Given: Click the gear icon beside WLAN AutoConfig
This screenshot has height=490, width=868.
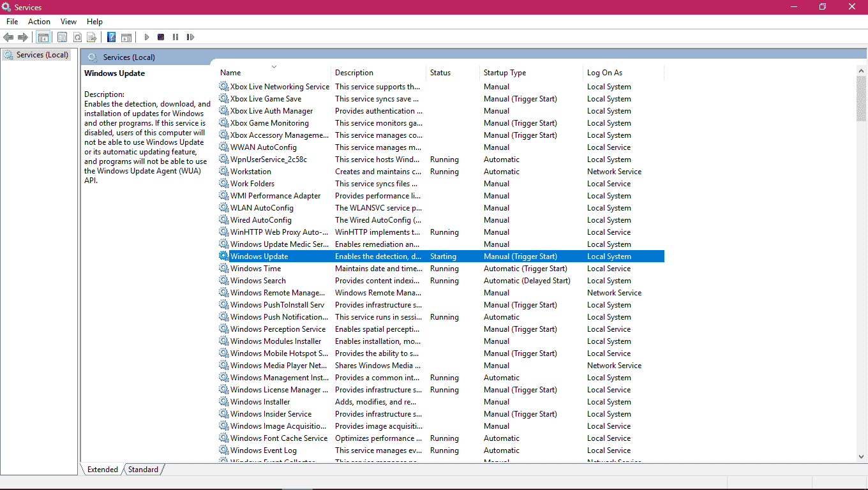Looking at the screenshot, I should [x=223, y=208].
